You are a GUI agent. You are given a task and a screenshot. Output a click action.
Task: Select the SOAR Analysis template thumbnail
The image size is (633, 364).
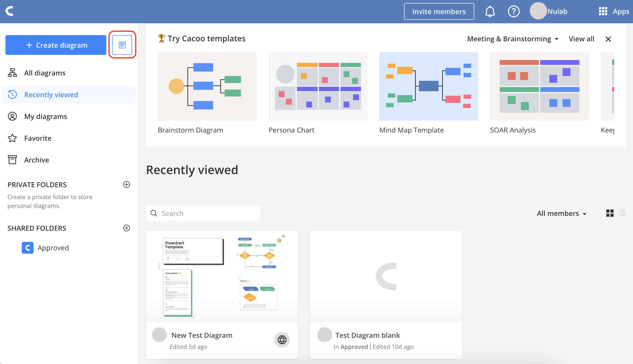tap(539, 86)
